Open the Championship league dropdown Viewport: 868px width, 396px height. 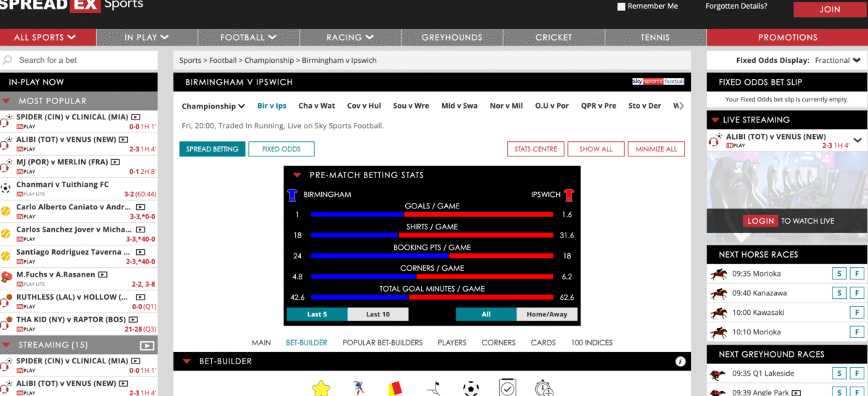click(x=213, y=106)
